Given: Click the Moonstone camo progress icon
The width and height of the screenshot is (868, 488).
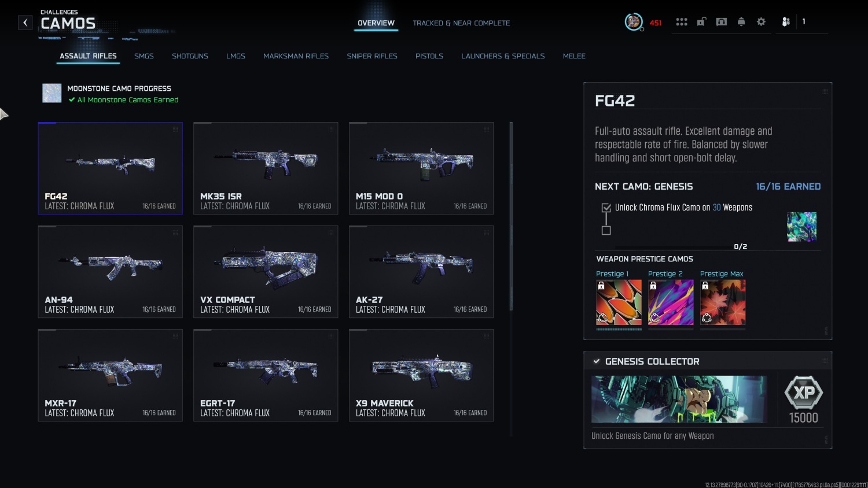Looking at the screenshot, I should pyautogui.click(x=52, y=93).
